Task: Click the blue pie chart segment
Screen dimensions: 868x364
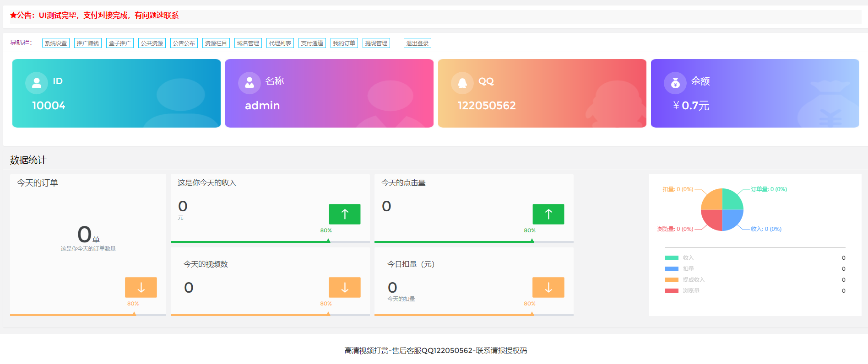Action: click(731, 219)
